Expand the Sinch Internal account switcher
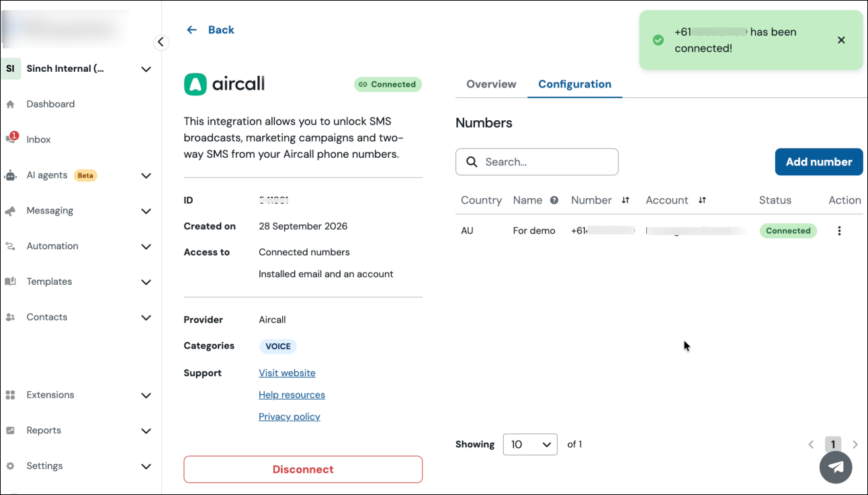The image size is (868, 495). (146, 69)
